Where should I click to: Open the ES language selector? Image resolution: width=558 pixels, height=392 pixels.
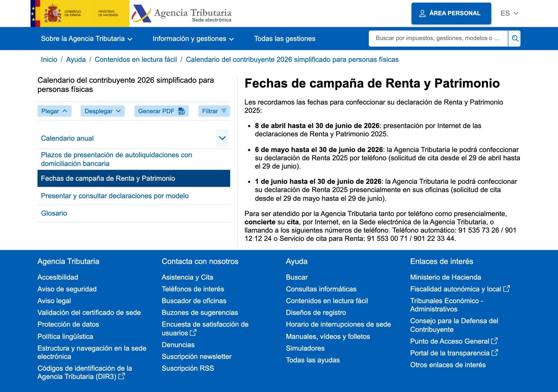(x=510, y=13)
